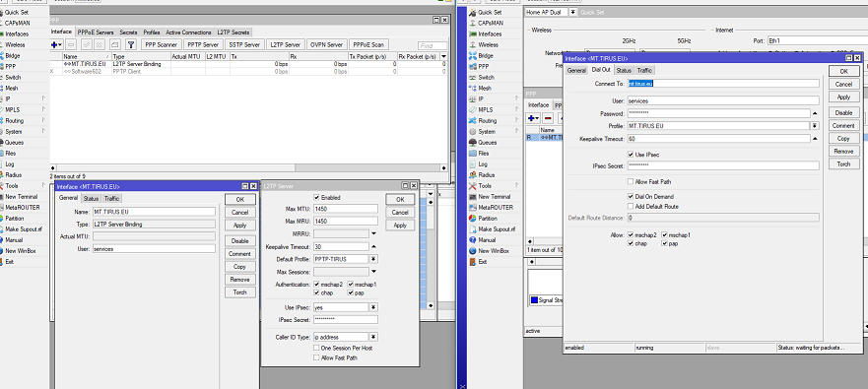
Task: Collapse Password field arrow in Dial Out tab
Action: (x=815, y=113)
